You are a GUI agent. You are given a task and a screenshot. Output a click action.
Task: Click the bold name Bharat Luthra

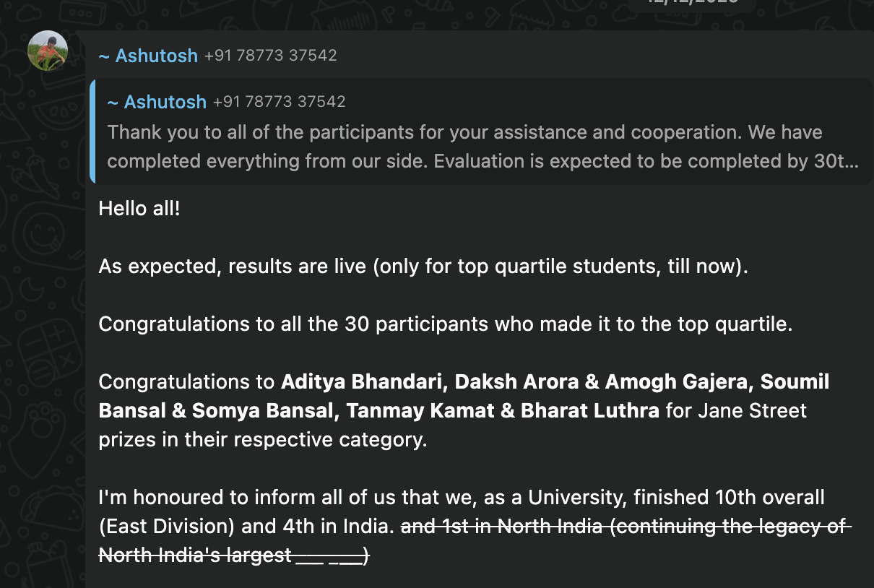tap(589, 411)
